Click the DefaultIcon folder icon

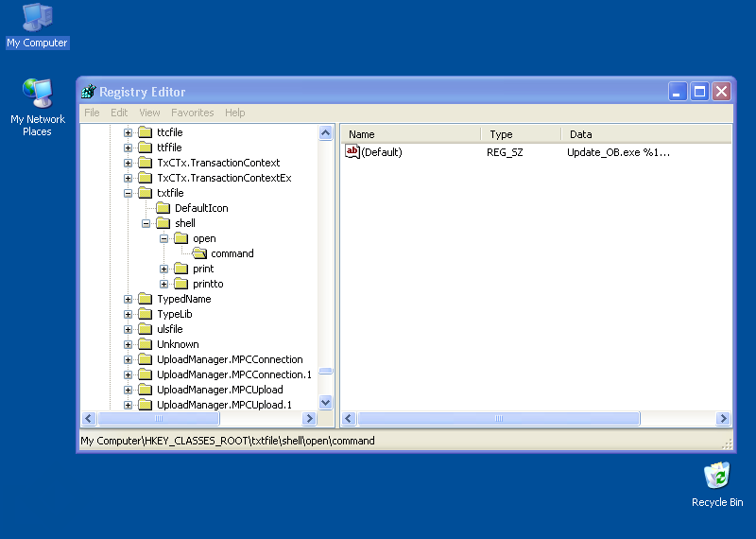coord(163,208)
